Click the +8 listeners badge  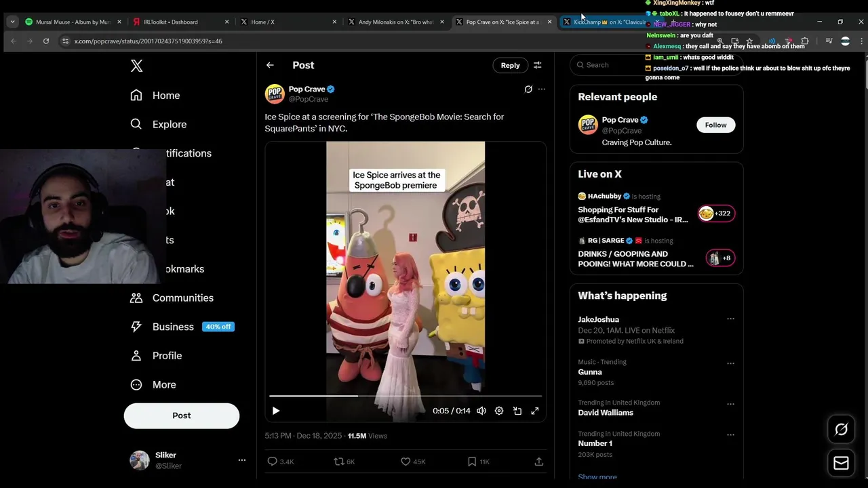point(720,258)
